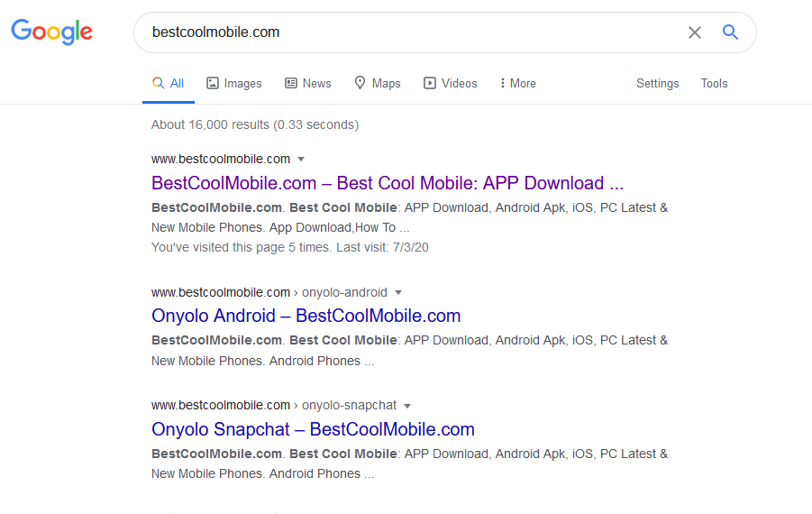Visit the Onyolo Snapchat result link

coord(313,429)
